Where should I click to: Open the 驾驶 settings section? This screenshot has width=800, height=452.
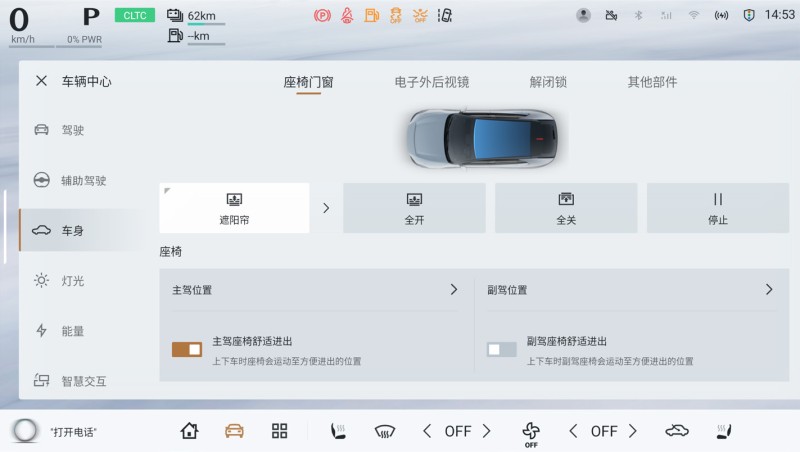(82, 130)
